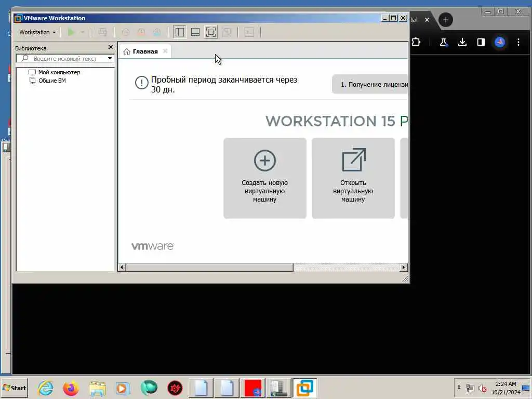This screenshot has width=532, height=399.
Task: Launch Internet Explorer from taskbar
Action: [46, 388]
